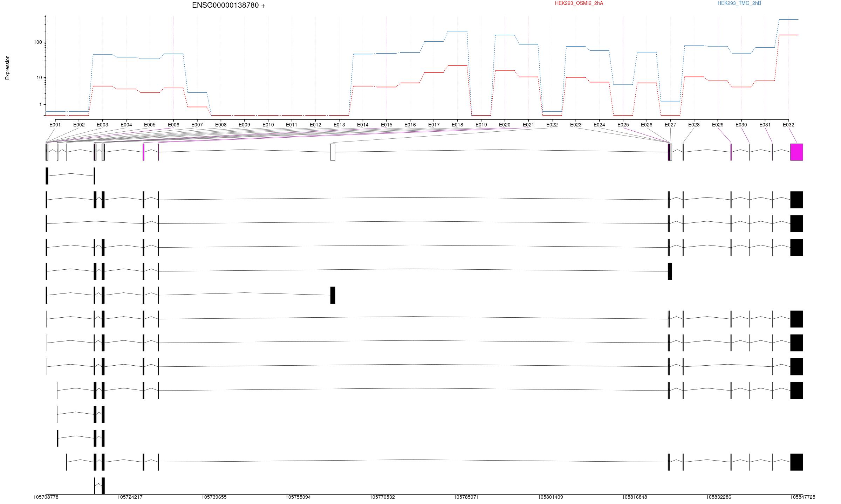Click the red expression segment above E032
The height and width of the screenshot is (504, 841).
788,35
